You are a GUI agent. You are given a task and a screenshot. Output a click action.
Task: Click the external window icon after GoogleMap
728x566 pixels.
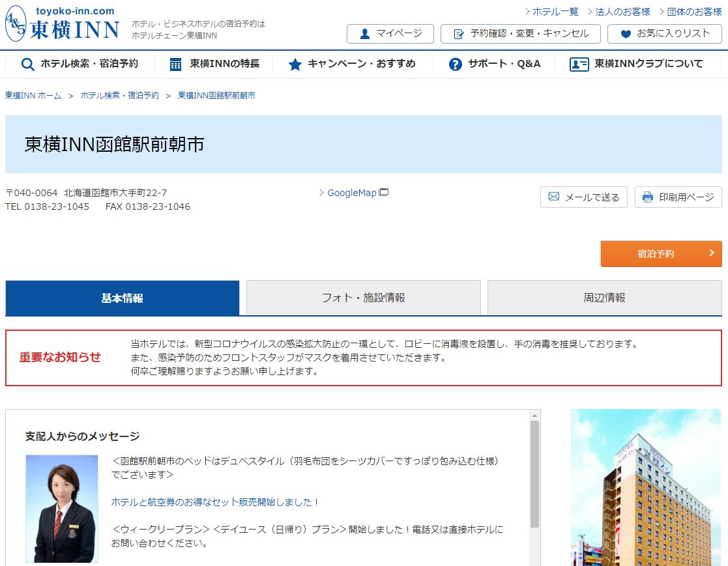click(383, 192)
